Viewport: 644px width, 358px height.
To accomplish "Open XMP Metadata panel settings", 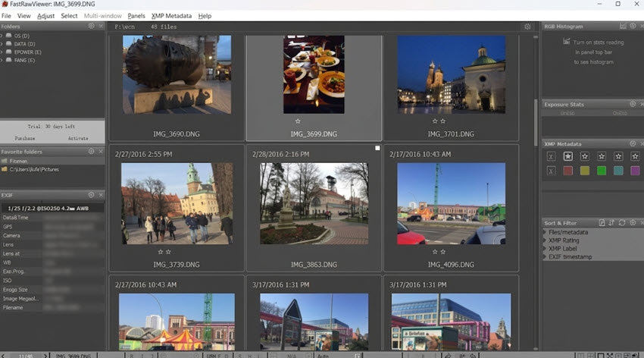I will 633,143.
